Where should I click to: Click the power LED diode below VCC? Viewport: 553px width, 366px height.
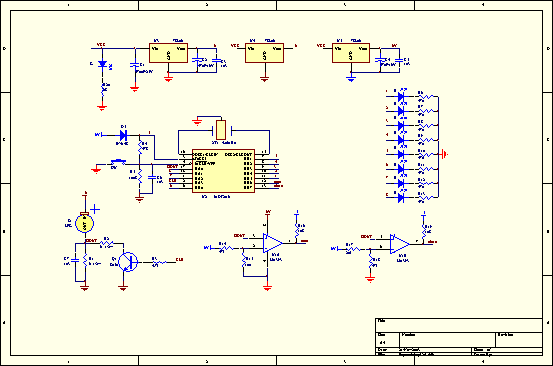(102, 64)
